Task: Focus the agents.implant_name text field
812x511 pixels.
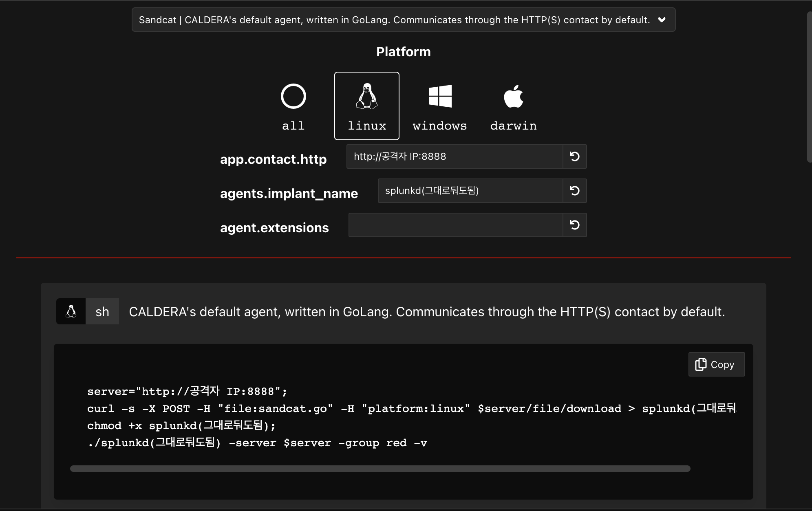Action: point(470,191)
